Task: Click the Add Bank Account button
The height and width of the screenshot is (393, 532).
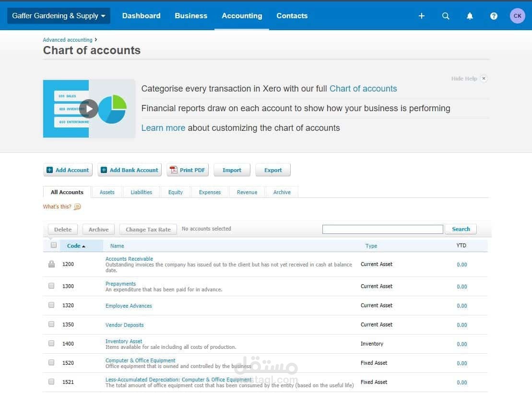Action: [130, 170]
